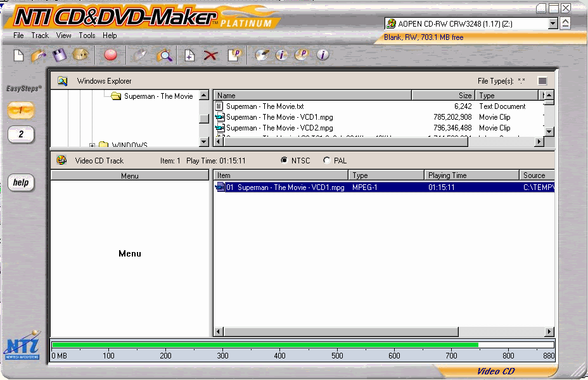Click the Save floppy disk icon
The width and height of the screenshot is (588, 380).
60,56
